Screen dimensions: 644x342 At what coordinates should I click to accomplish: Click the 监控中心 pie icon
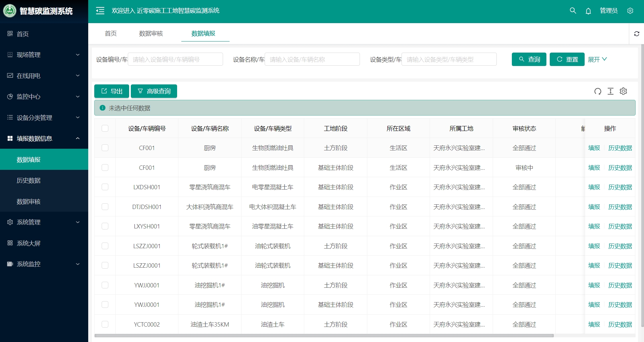point(10,96)
